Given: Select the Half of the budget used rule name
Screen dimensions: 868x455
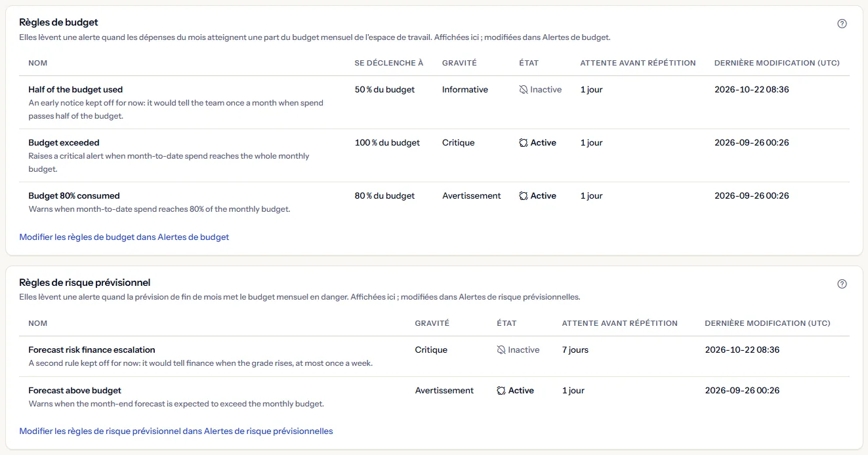Looking at the screenshot, I should tap(75, 90).
